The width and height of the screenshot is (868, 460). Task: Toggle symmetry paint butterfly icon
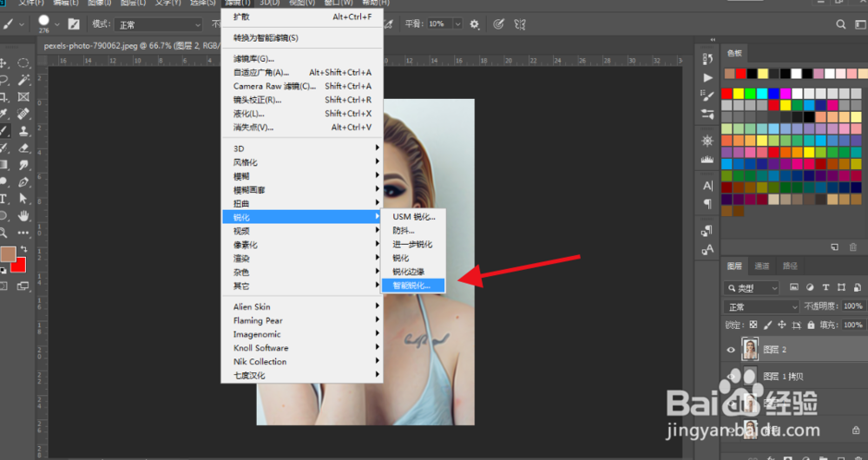(519, 24)
